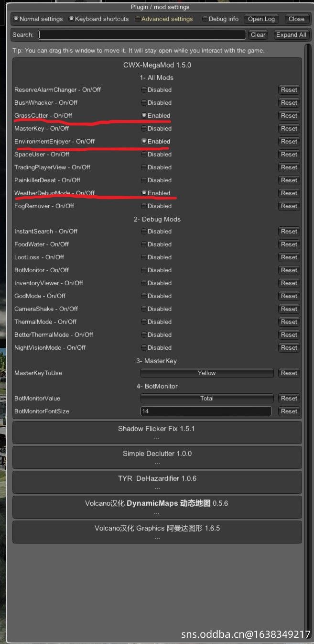The width and height of the screenshot is (314, 644).
Task: Reset the CameraShake setting
Action: pyautogui.click(x=289, y=309)
